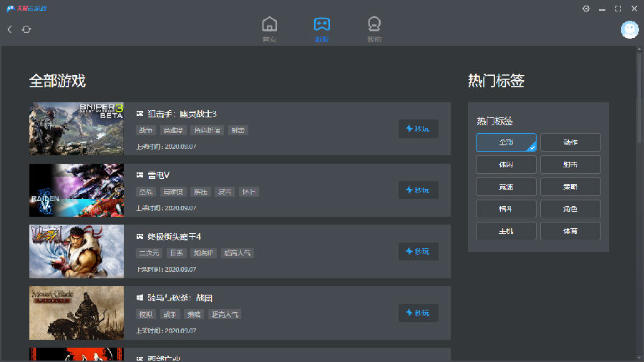Click 复古 tag under 雷电V
Image resolution: width=644 pixels, height=362 pixels.
click(225, 192)
